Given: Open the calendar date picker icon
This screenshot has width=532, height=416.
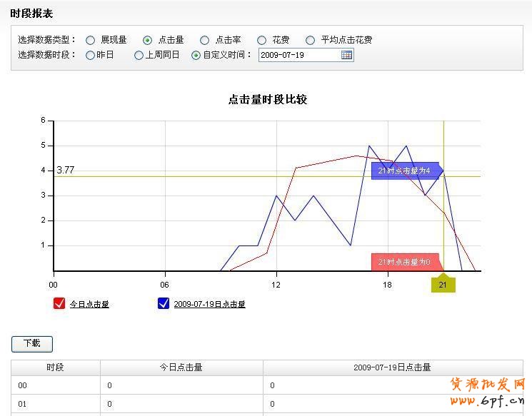Looking at the screenshot, I should [x=346, y=55].
